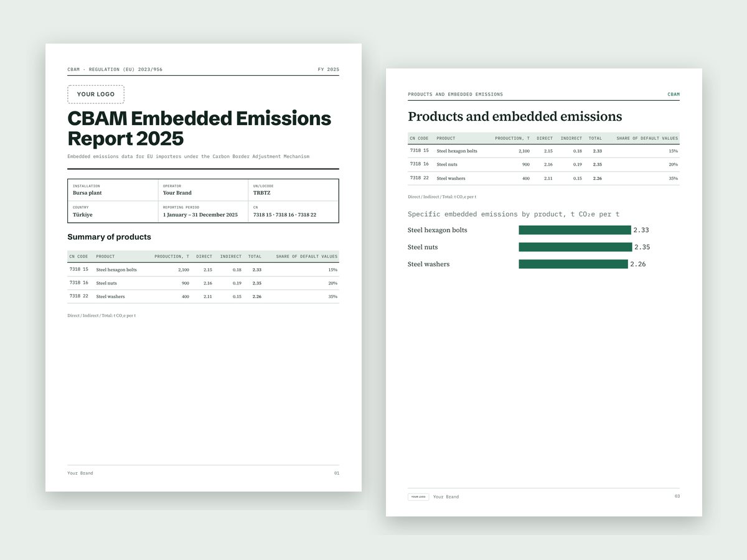
Task: Select the Operator Your Brand cell
Action: [203, 190]
